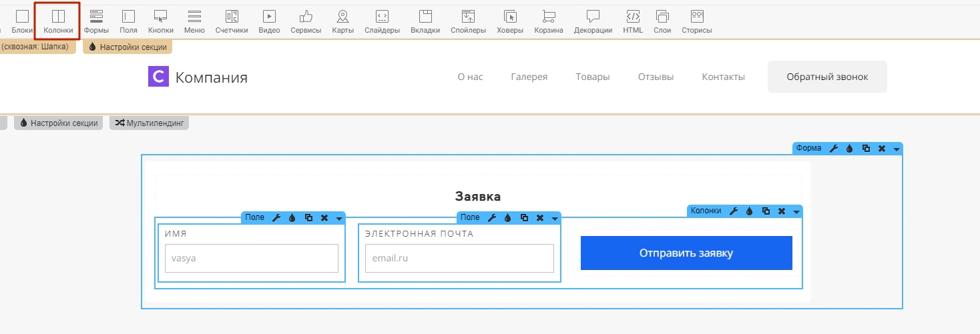Image resolution: width=980 pixels, height=334 pixels.
Task: Click the Заявка form heading
Action: click(478, 197)
